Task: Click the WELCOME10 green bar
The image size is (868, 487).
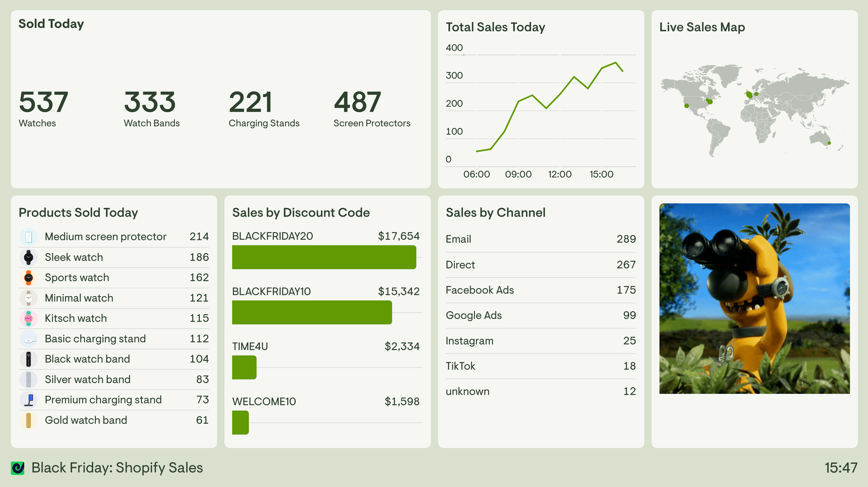Action: (x=241, y=422)
